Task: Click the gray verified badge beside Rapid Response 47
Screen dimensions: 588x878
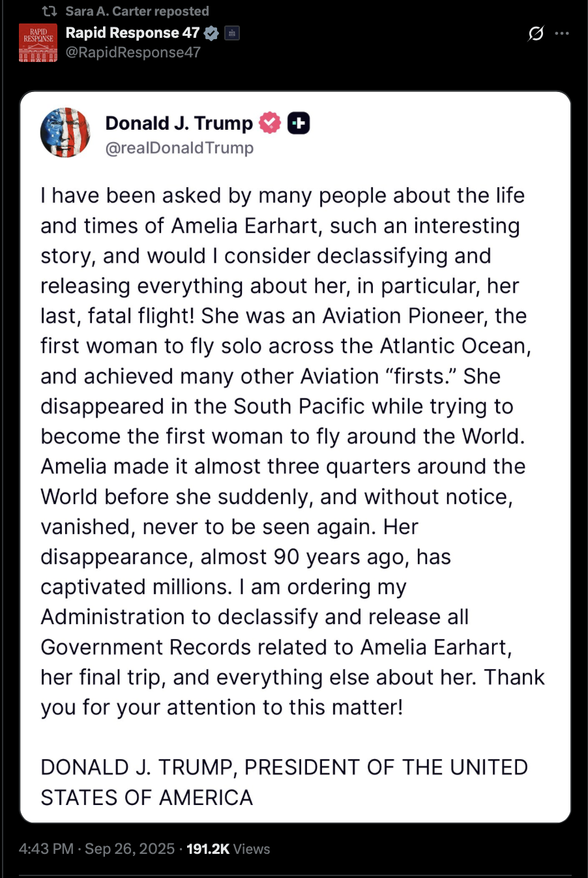Action: click(211, 33)
